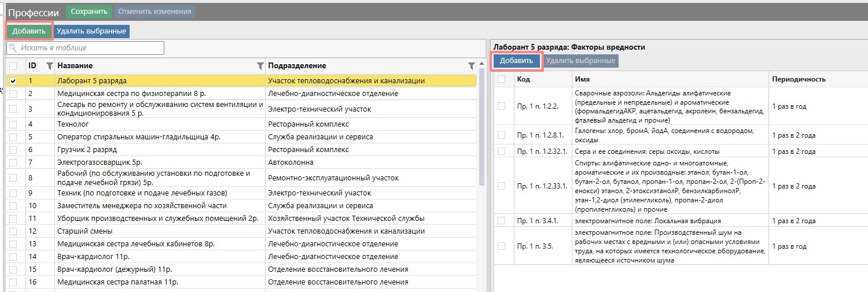Click Отменить изменения button
This screenshot has width=868, height=292.
155,11
